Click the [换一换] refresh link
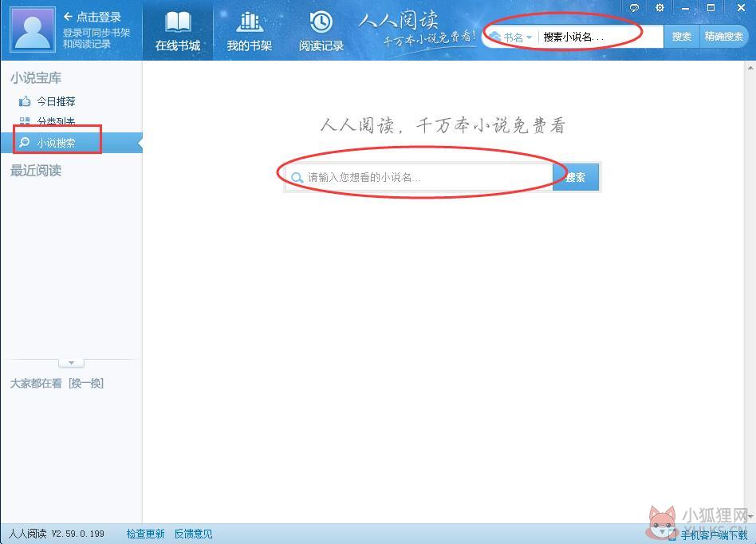756x544 pixels. [86, 384]
